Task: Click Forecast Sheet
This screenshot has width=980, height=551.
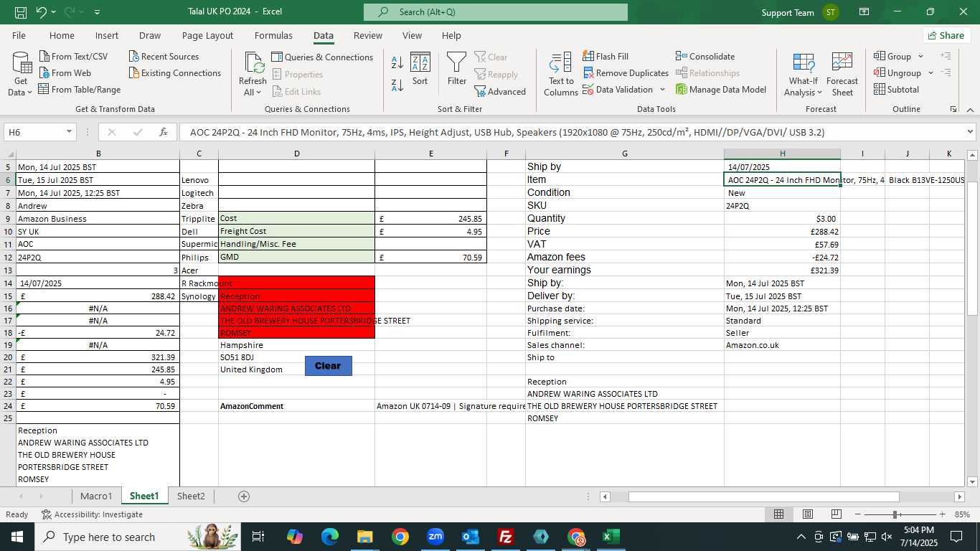Action: (x=842, y=75)
